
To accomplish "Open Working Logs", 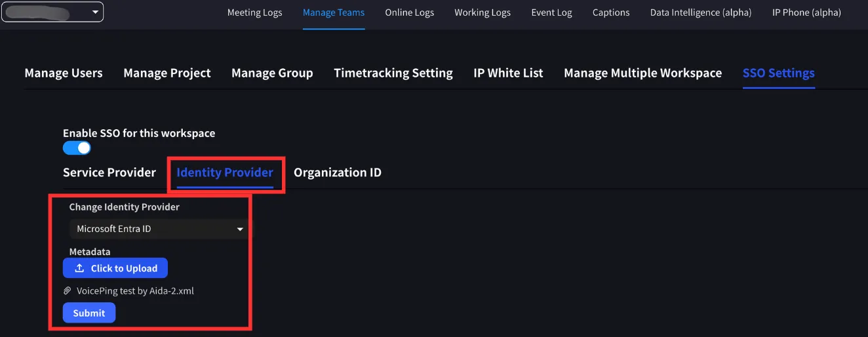I will (483, 12).
